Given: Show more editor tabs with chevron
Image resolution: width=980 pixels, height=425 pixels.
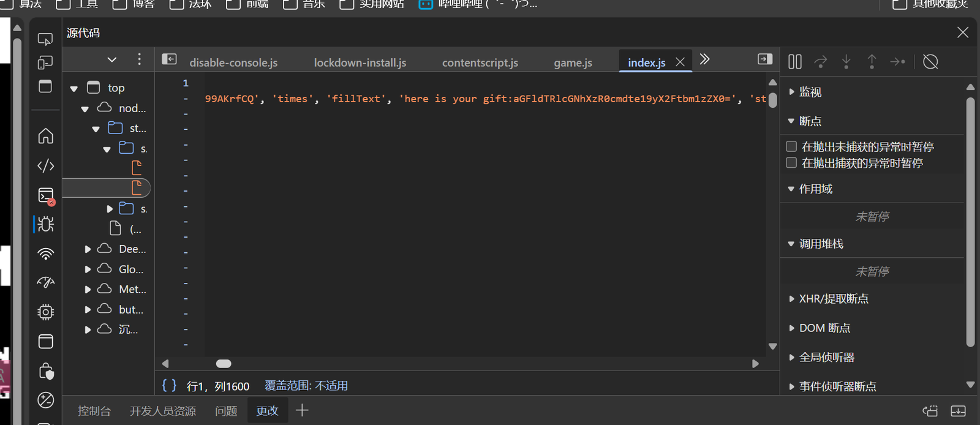Looking at the screenshot, I should [704, 59].
